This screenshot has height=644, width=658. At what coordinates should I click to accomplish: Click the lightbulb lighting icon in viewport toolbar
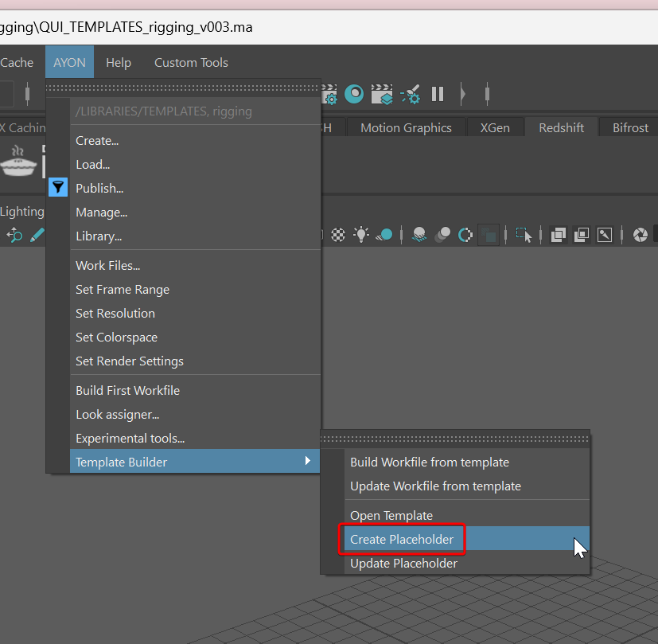362,235
